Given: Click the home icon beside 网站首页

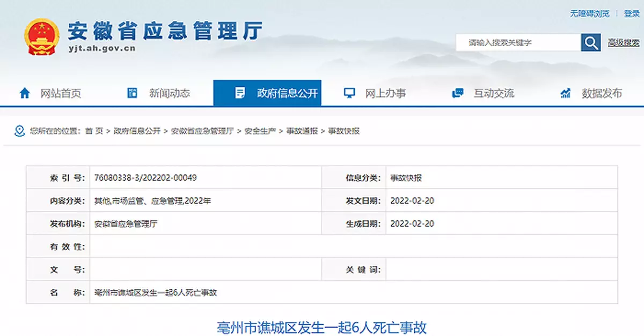Looking at the screenshot, I should 25,93.
